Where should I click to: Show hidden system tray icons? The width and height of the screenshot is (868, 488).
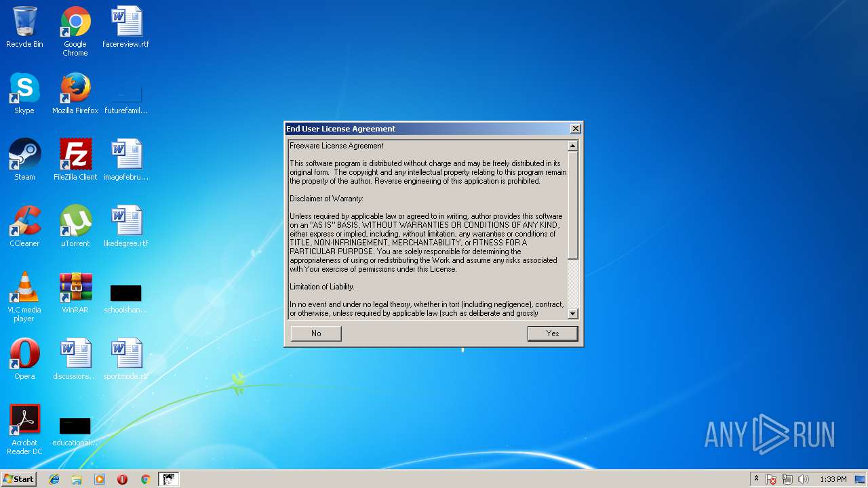pos(756,479)
